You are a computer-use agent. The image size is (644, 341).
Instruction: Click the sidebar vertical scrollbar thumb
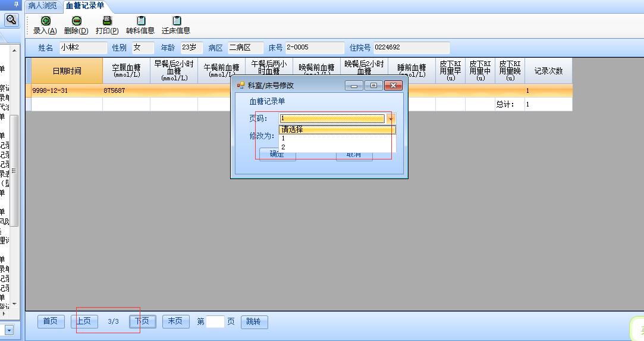[x=14, y=171]
